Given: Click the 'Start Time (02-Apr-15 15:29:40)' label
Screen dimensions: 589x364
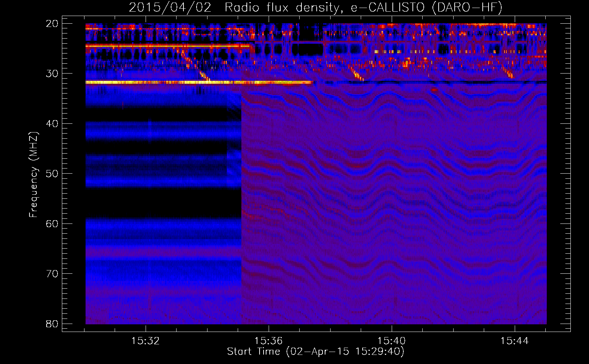Looking at the screenshot, I should 316,352.
